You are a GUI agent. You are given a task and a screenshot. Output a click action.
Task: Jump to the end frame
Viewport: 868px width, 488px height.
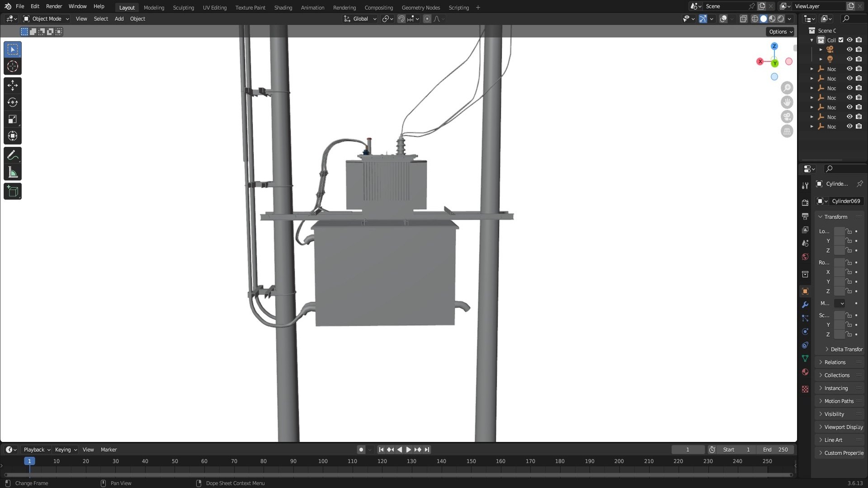point(427,450)
